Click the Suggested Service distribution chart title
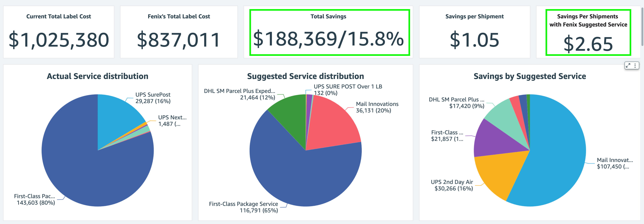The image size is (644, 224). coord(305,76)
